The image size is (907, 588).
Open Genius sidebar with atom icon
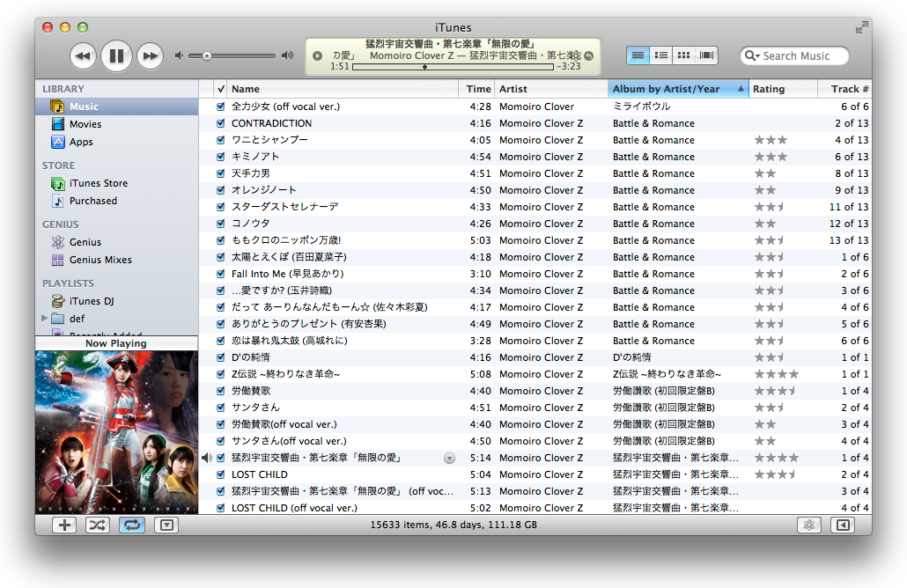(x=807, y=526)
